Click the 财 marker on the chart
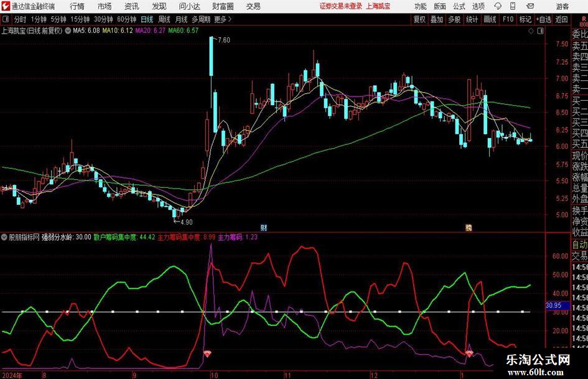Viewport: 588px width, 379px height. (264, 227)
